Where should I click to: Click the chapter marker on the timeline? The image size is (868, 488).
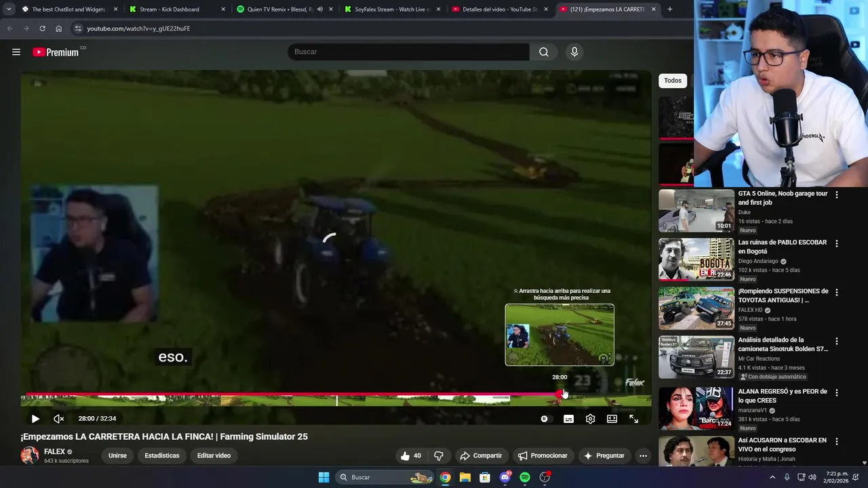pyautogui.click(x=337, y=400)
